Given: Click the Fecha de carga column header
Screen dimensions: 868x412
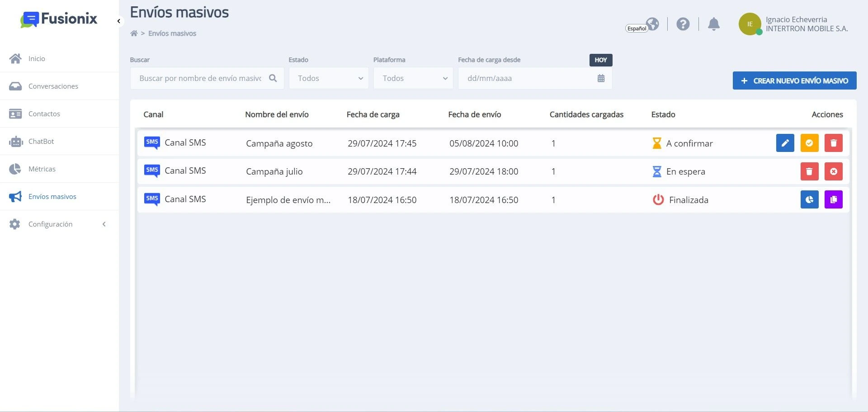Looking at the screenshot, I should (373, 114).
